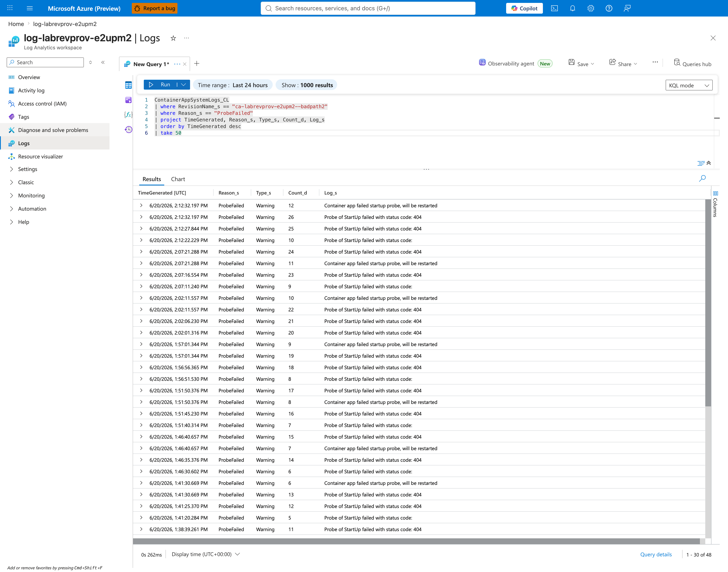
Task: Open the Queries pane icon beside the editor
Action: (x=128, y=100)
